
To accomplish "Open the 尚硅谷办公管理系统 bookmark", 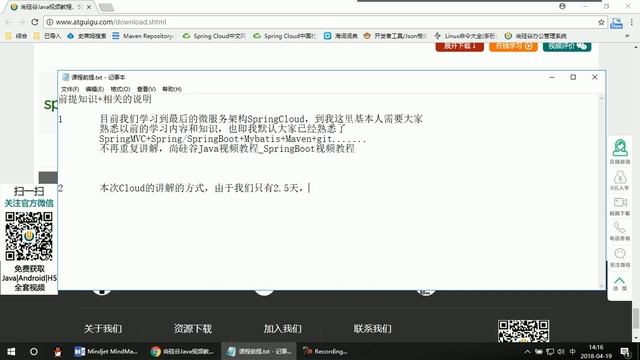I will tap(536, 36).
